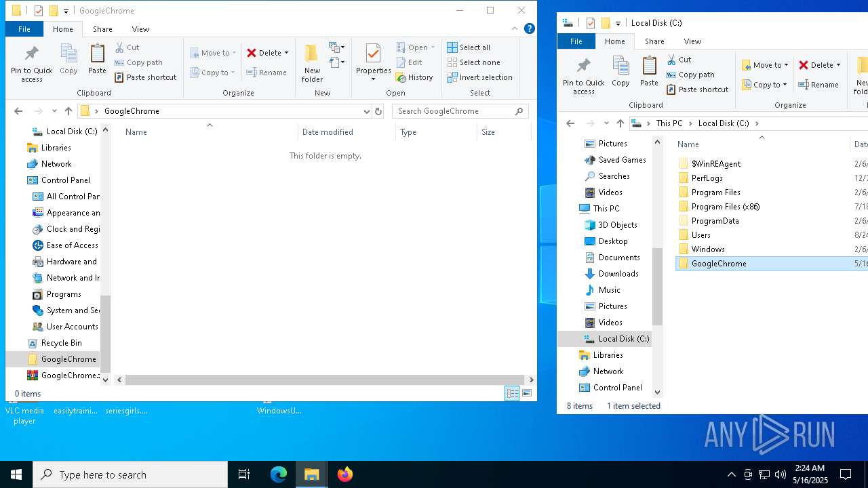Open Delete dropdown in GoogleChrome window
Screen dimensions: 868x488
coord(286,53)
